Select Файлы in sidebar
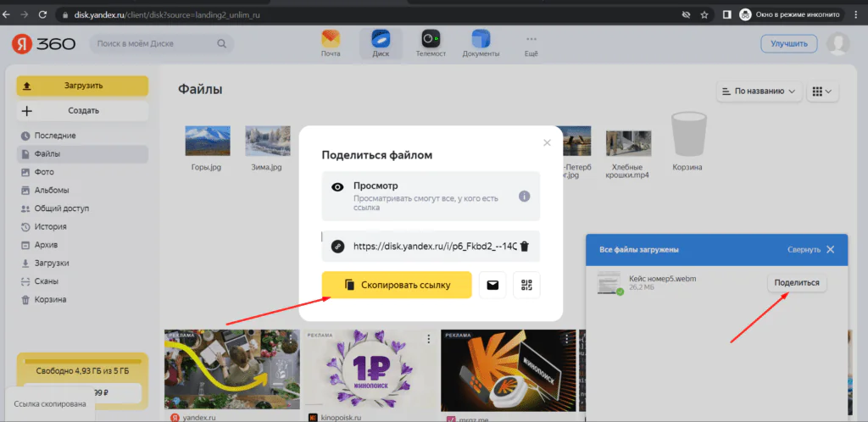The width and height of the screenshot is (868, 422). pos(82,153)
